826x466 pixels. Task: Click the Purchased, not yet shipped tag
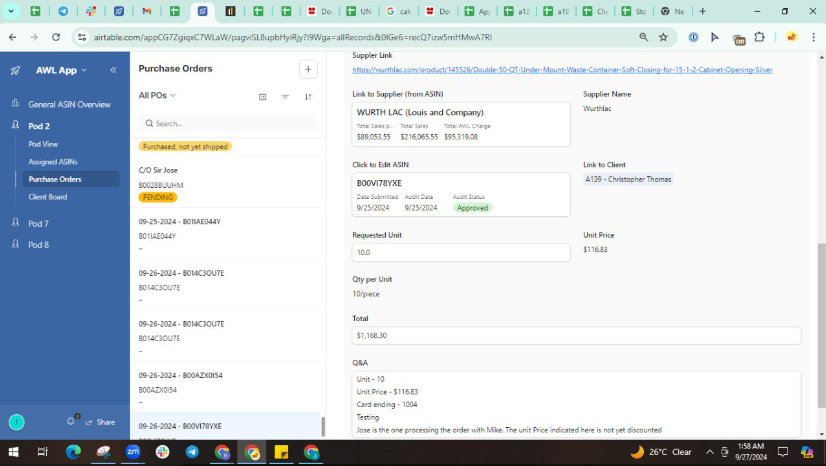[x=185, y=146]
